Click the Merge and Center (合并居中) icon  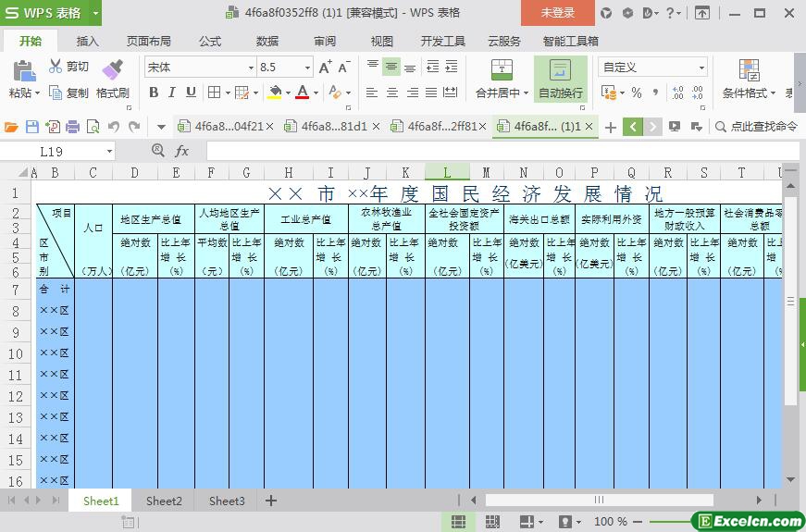click(x=502, y=70)
